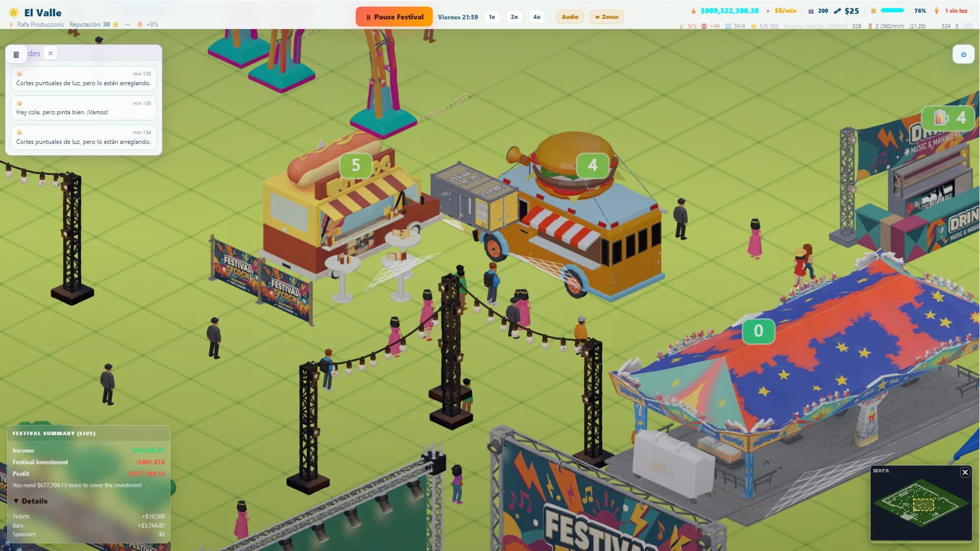Screen dimensions: 980x551
Task: Click the minimap viewport thumbnail
Action: 923,505
